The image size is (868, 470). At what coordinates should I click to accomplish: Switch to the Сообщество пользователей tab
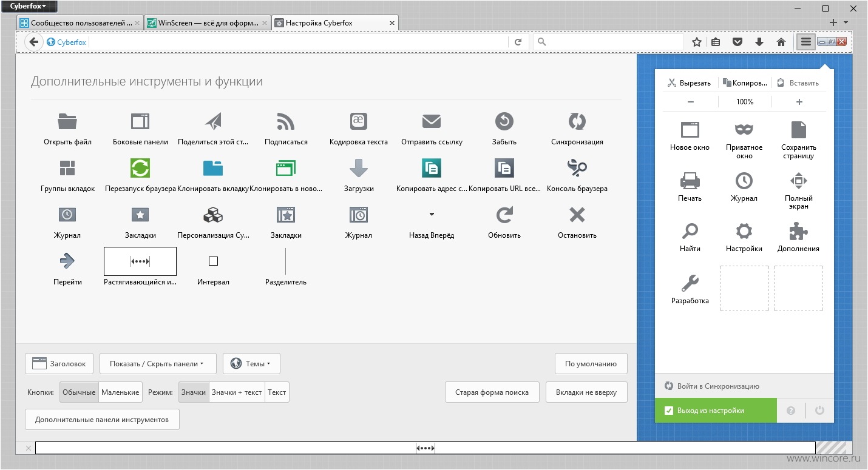pos(80,23)
